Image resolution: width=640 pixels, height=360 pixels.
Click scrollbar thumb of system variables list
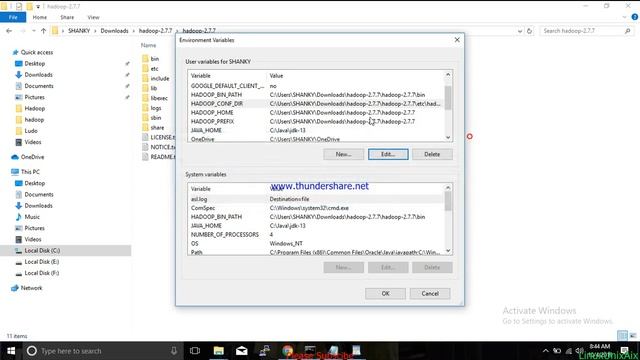coord(448,201)
